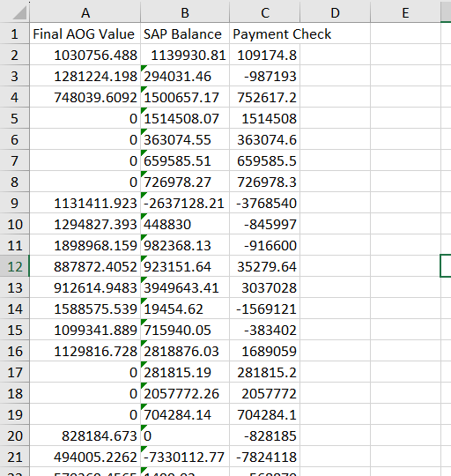This screenshot has height=476, width=451.
Task: Select cell with value 1281224.198
Action: (85, 76)
